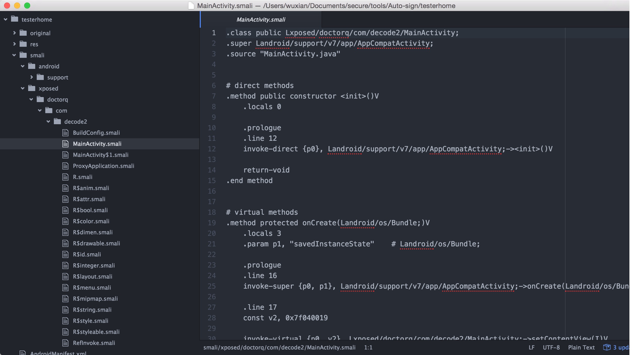
Task: Click the BuildConfig.smali file icon
Action: pyautogui.click(x=65, y=133)
